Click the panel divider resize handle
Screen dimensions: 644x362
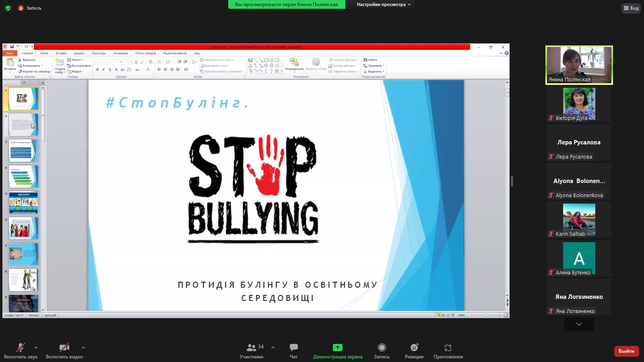[x=512, y=181]
